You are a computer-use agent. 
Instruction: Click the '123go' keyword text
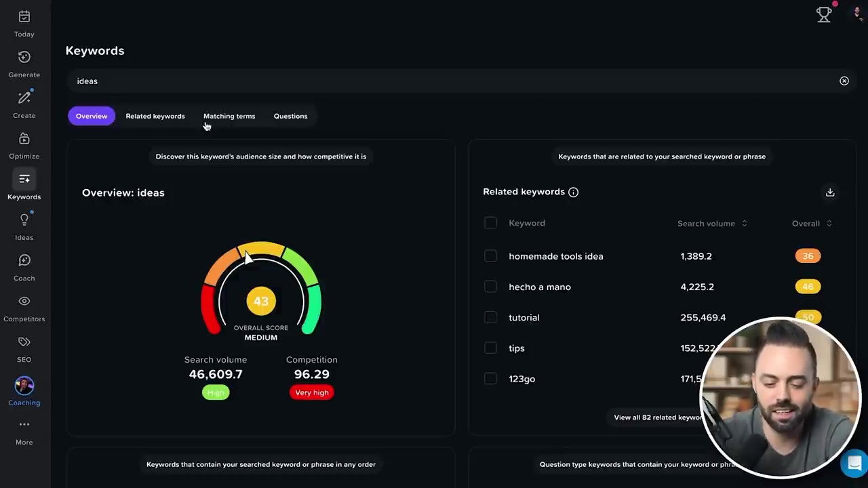(522, 379)
